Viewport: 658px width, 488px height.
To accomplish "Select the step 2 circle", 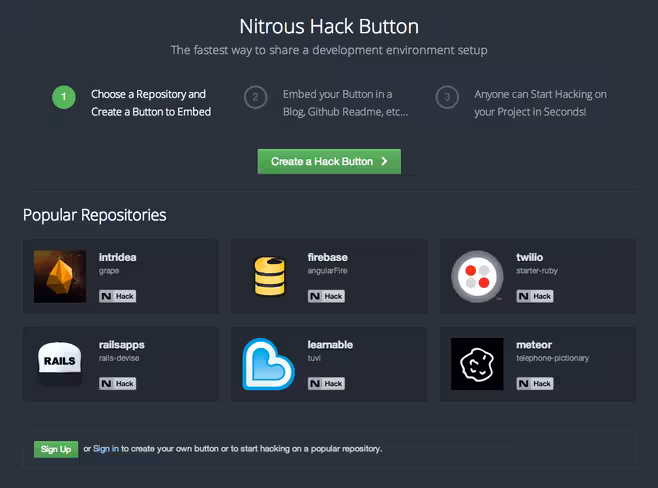I will point(256,97).
